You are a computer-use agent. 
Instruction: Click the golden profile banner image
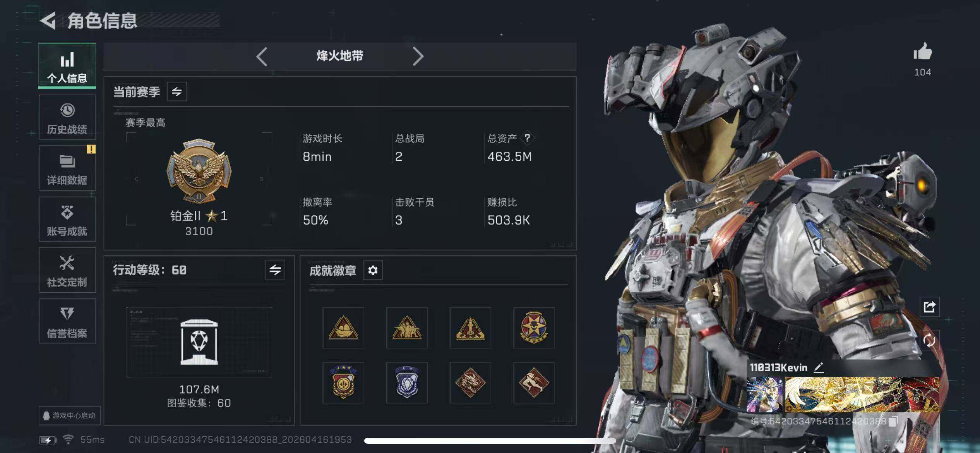(862, 395)
